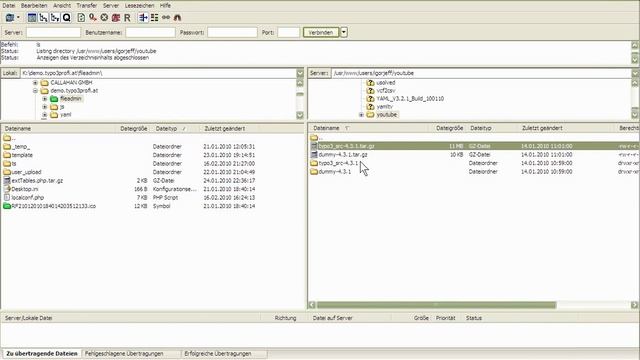Switch to Fehlgeschlagene Übertragungen tab

tap(124, 353)
